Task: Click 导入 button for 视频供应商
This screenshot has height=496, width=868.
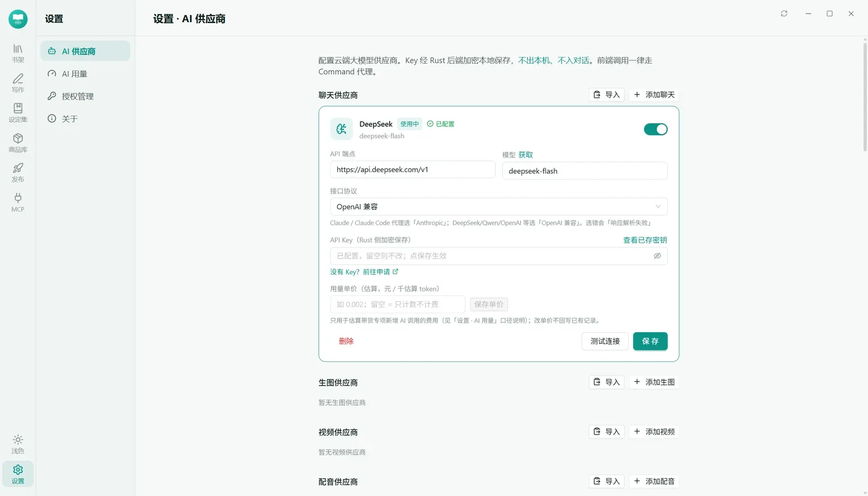Action: click(x=607, y=431)
